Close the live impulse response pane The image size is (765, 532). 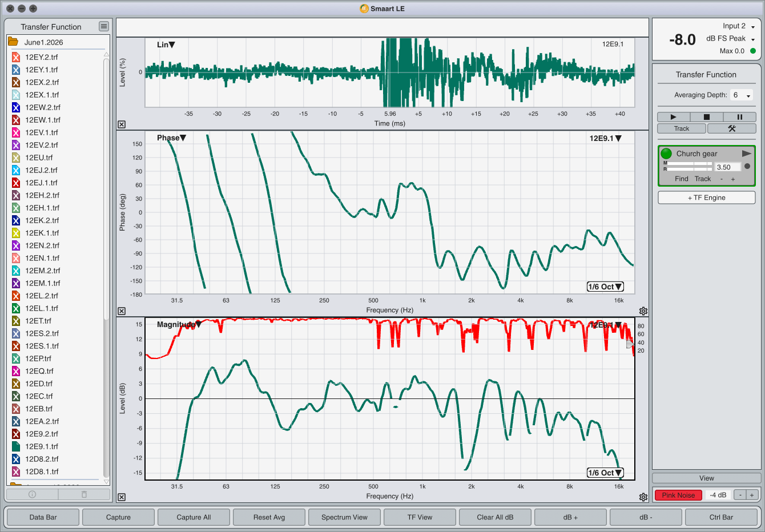[122, 124]
